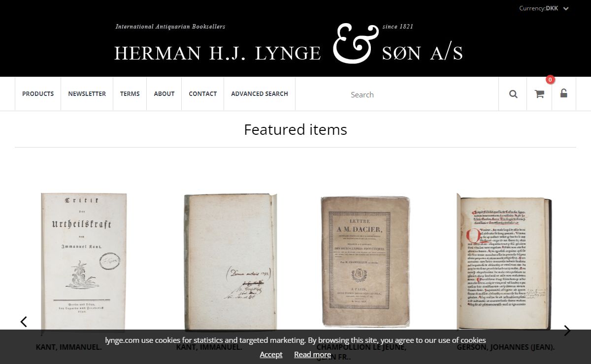Open the About menu item
Viewport: 591px width, 364px height.
point(164,93)
